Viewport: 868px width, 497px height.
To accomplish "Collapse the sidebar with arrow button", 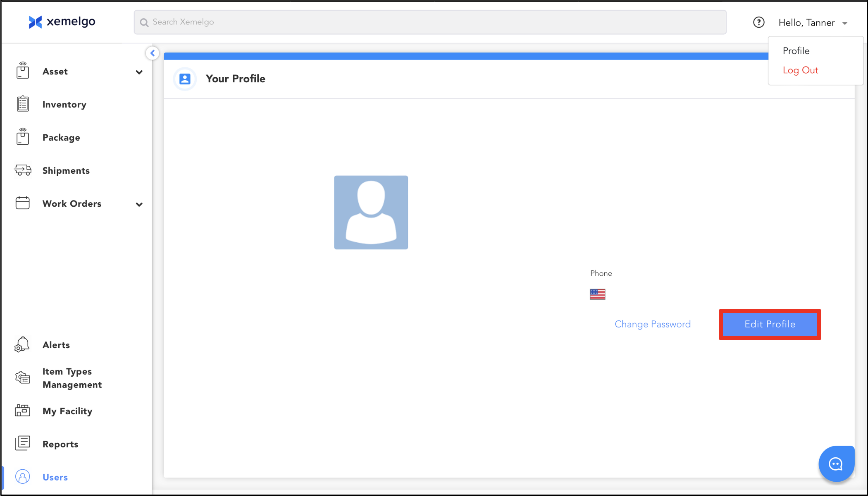I will [x=153, y=53].
